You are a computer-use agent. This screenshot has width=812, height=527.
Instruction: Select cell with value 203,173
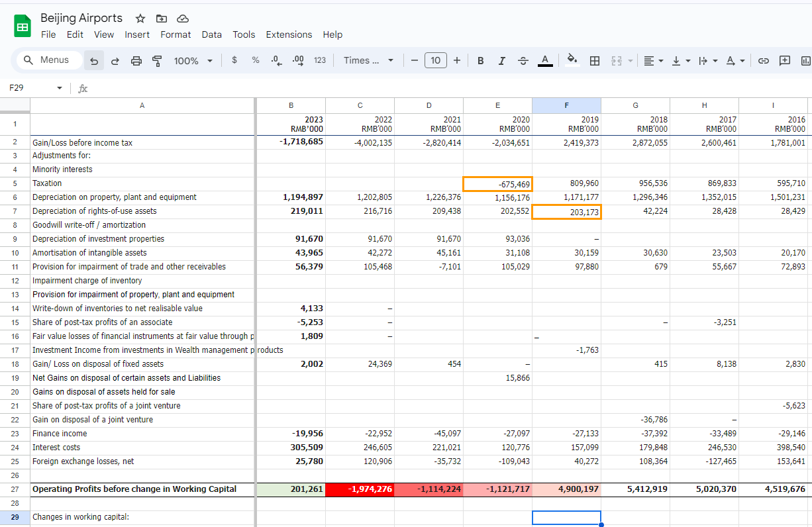click(x=566, y=211)
